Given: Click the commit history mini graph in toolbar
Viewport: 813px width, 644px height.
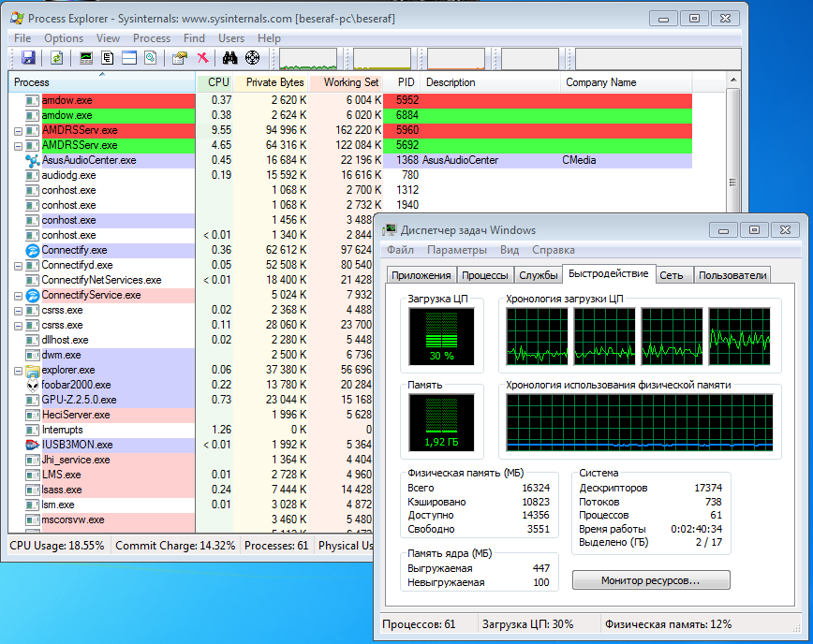Looking at the screenshot, I should pyautogui.click(x=382, y=59).
